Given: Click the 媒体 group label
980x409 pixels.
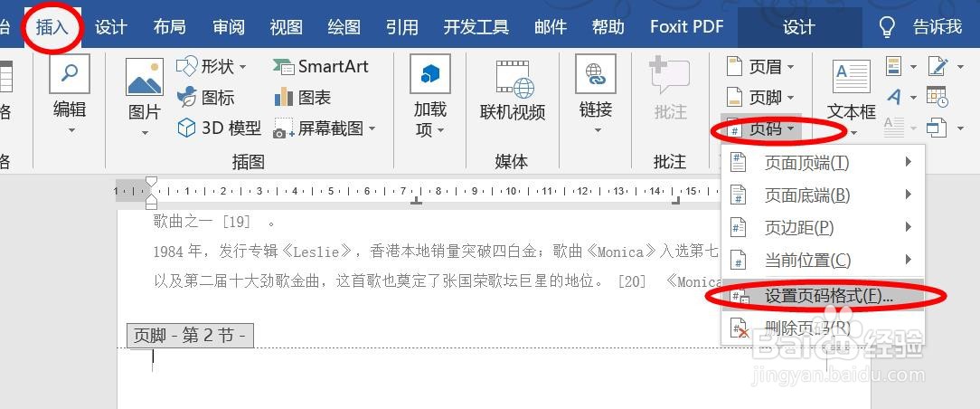Looking at the screenshot, I should [511, 162].
